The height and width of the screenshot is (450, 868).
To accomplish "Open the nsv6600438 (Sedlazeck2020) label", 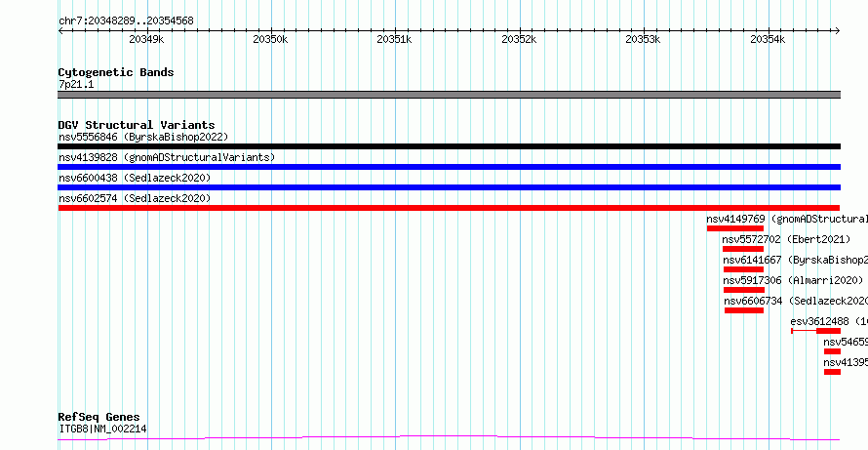I will pyautogui.click(x=135, y=178).
